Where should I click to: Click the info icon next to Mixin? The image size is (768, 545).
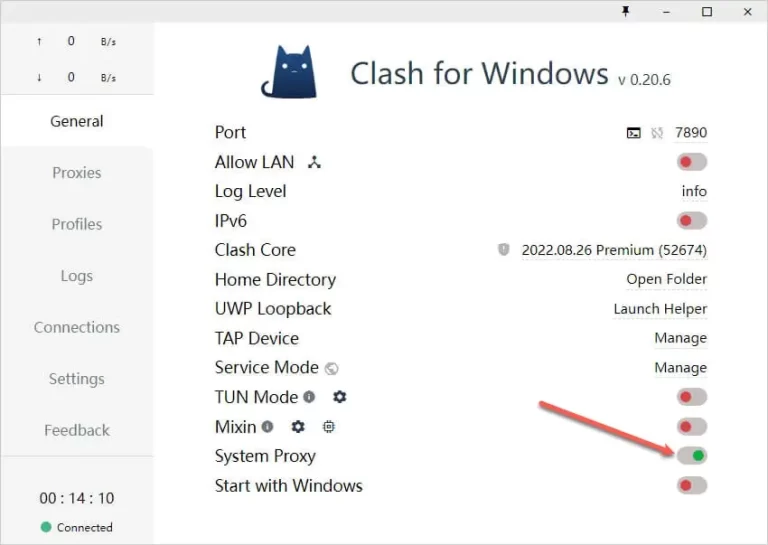click(267, 427)
